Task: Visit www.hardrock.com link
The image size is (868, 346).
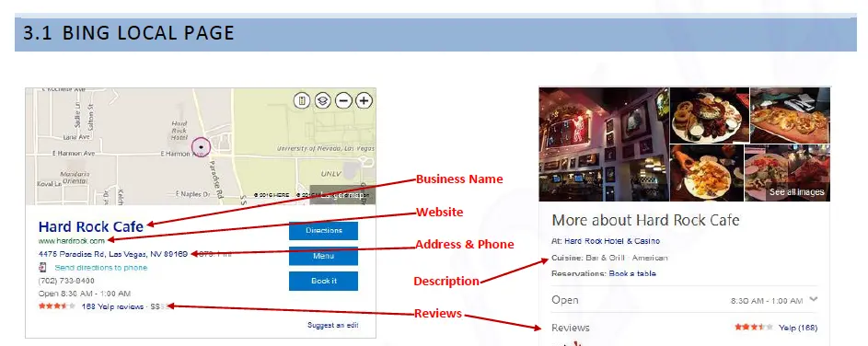Action: click(x=72, y=241)
